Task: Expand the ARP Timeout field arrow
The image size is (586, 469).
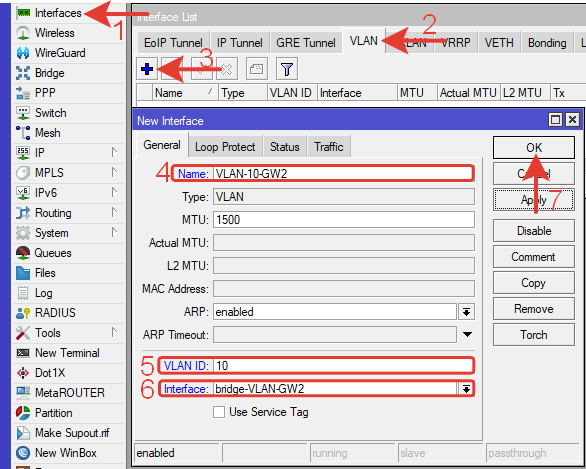Action: [x=467, y=334]
